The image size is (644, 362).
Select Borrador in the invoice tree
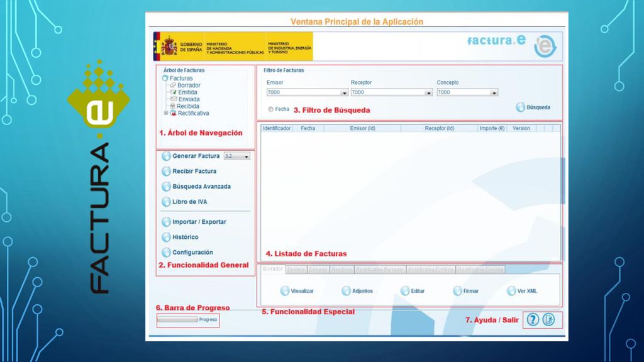(x=189, y=85)
